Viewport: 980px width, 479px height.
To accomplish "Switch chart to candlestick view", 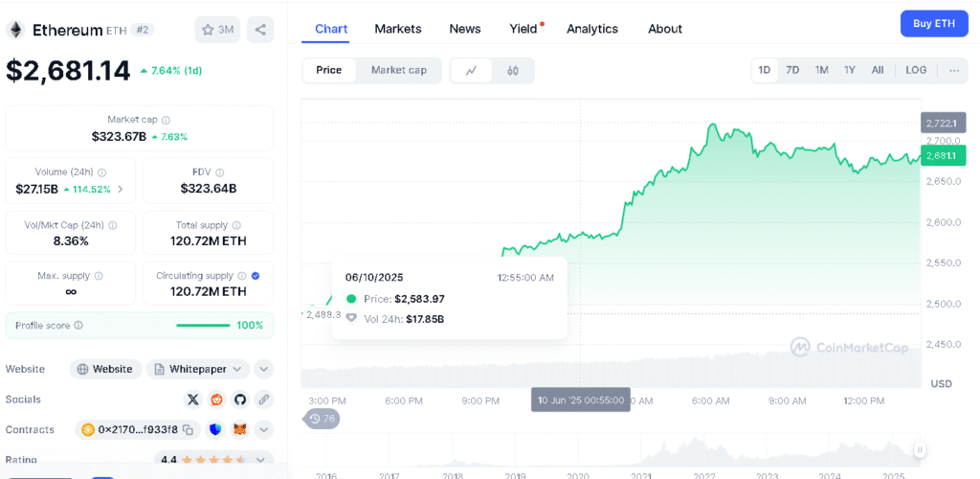I will point(513,70).
